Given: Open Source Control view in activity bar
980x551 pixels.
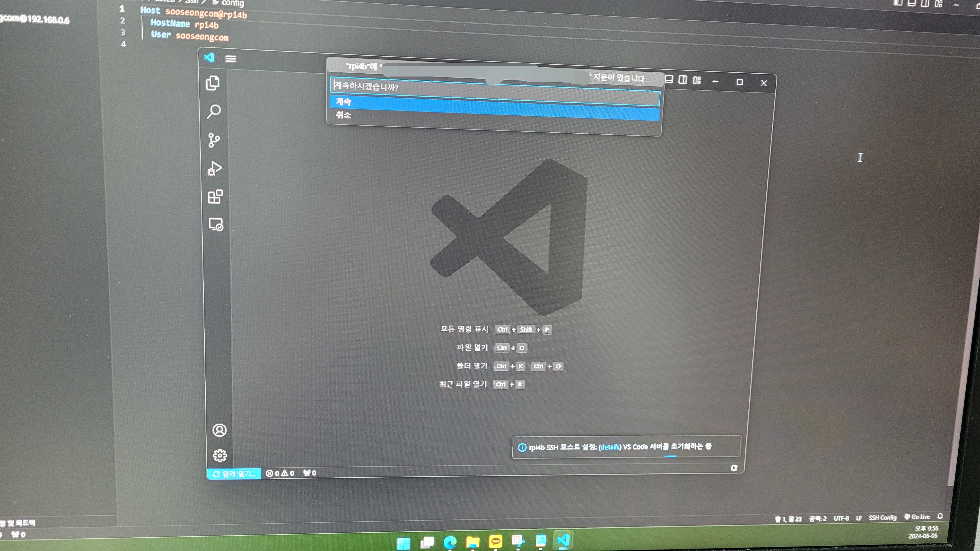Looking at the screenshot, I should pyautogui.click(x=214, y=140).
